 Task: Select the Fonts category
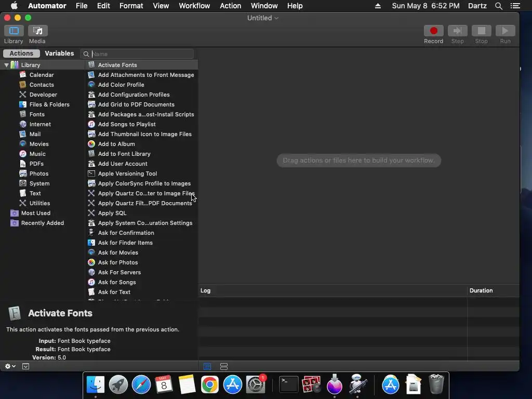[x=37, y=114]
